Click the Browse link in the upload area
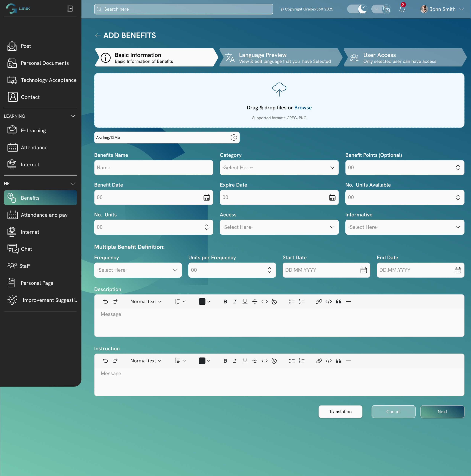This screenshot has height=476, width=471. coord(303,108)
